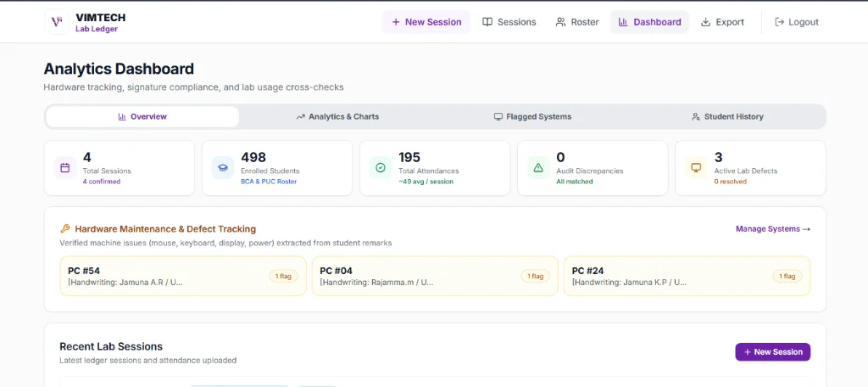Click the VIMTECH logo icon
Viewport: 868px width, 387px height.
tap(57, 22)
